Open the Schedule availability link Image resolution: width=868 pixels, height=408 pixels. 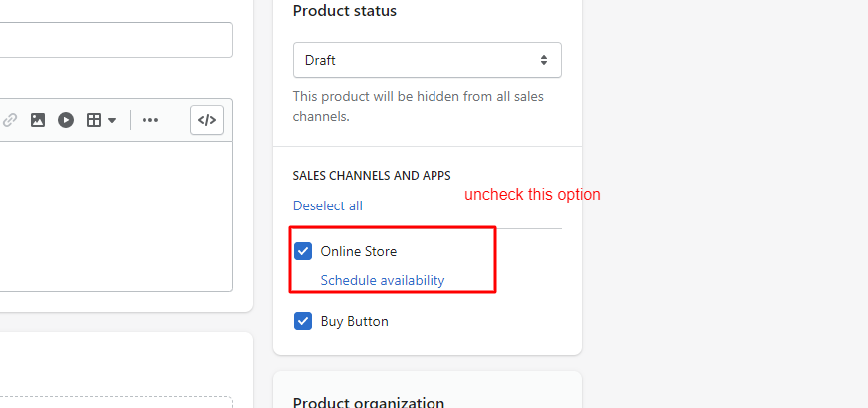tap(382, 280)
